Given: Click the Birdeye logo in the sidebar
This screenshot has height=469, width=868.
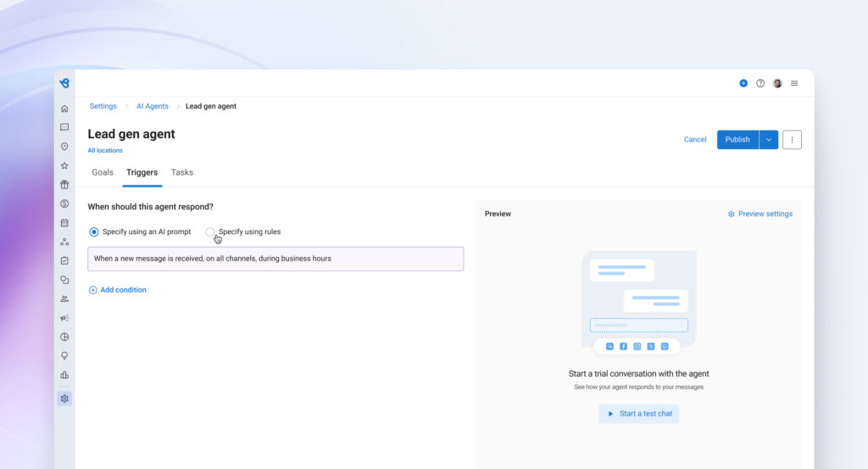Looking at the screenshot, I should tap(64, 83).
